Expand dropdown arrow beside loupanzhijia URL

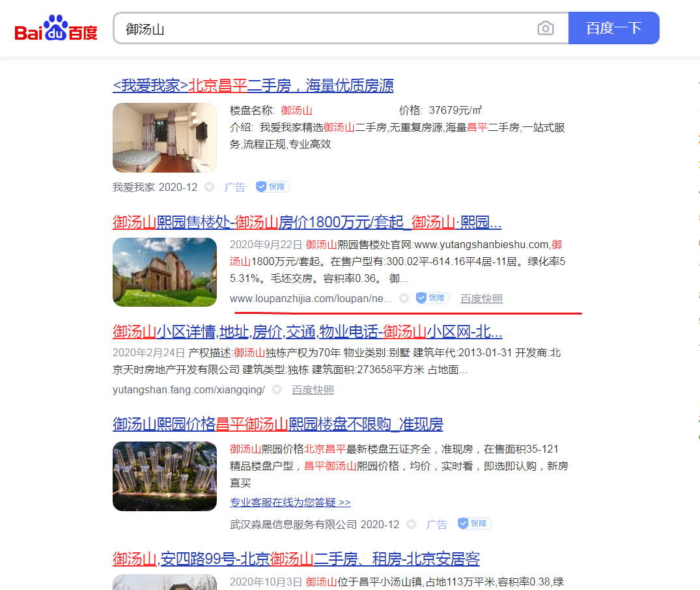pos(404,298)
